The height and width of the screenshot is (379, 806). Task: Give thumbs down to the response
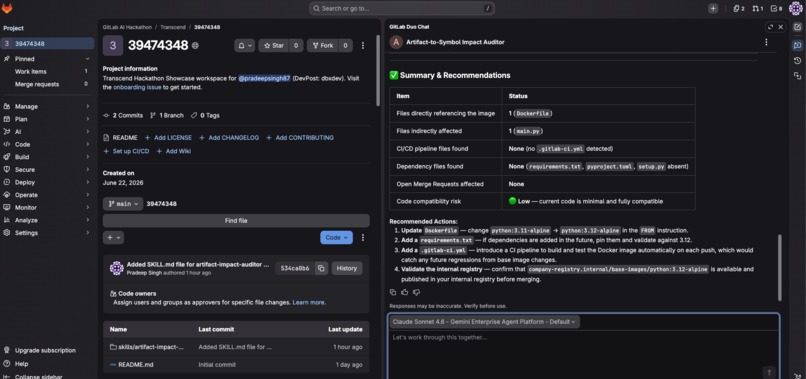pos(416,292)
